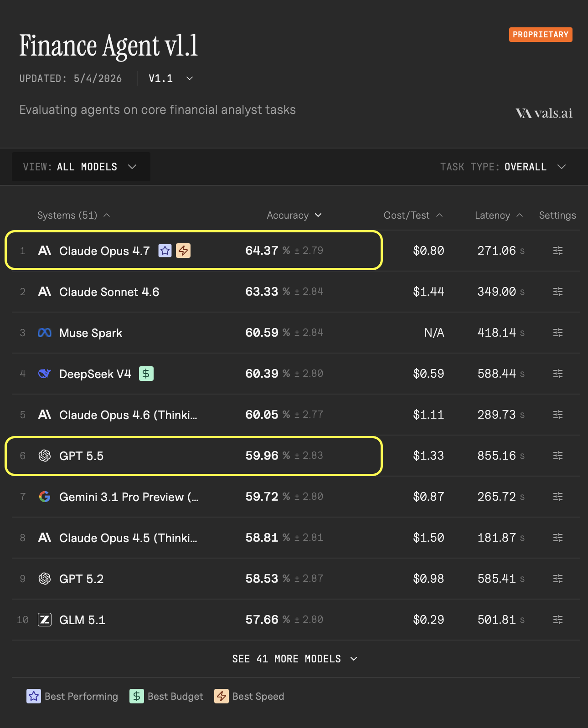The height and width of the screenshot is (728, 588).
Task: Click the Anthropic logo beside Claude Opus 4.5
Action: point(45,538)
